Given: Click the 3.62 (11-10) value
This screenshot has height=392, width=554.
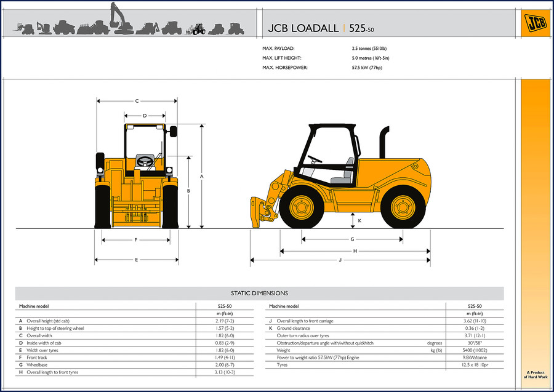Looking at the screenshot, I should coord(475,321).
